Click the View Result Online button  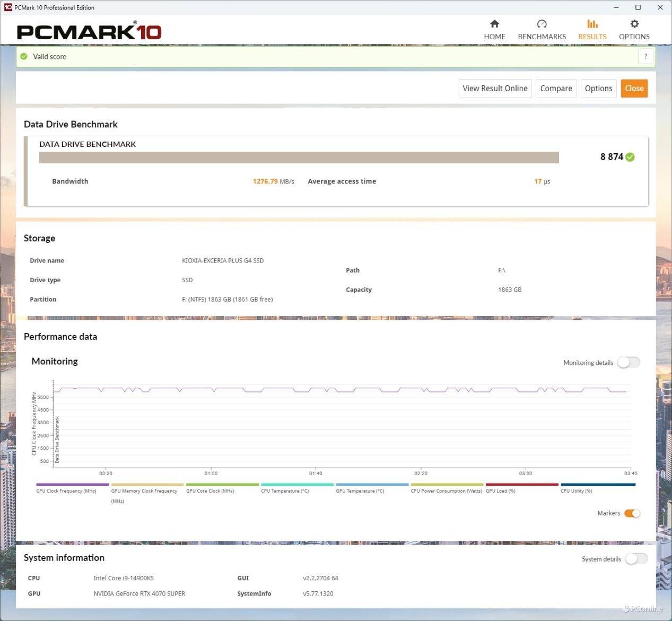[x=495, y=89]
